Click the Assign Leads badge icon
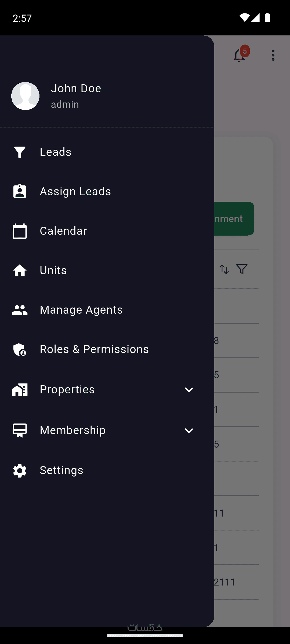Screen dimensions: 290x644 coord(20,191)
